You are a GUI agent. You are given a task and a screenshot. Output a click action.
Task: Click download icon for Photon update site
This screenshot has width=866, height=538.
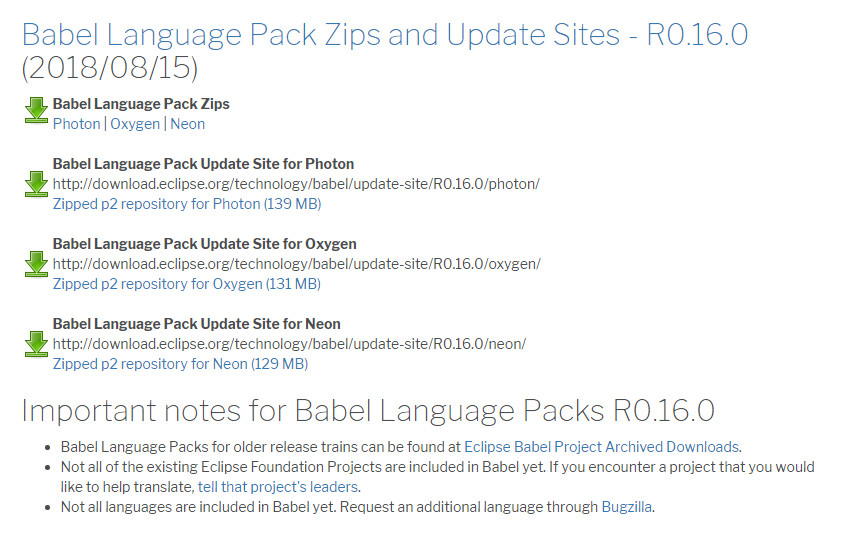[36, 184]
